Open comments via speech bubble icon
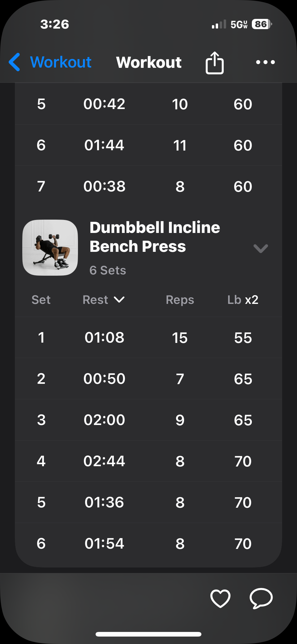This screenshot has height=644, width=297. coord(261,598)
